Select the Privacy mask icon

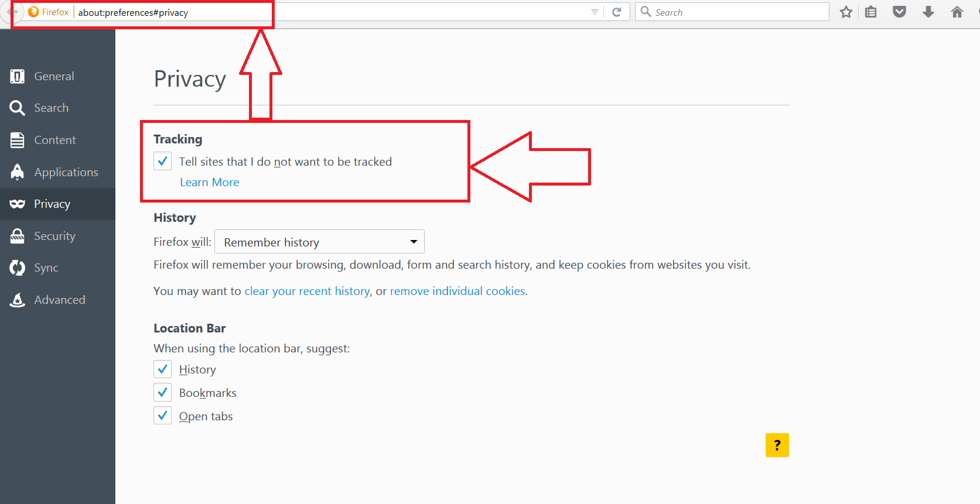point(18,204)
